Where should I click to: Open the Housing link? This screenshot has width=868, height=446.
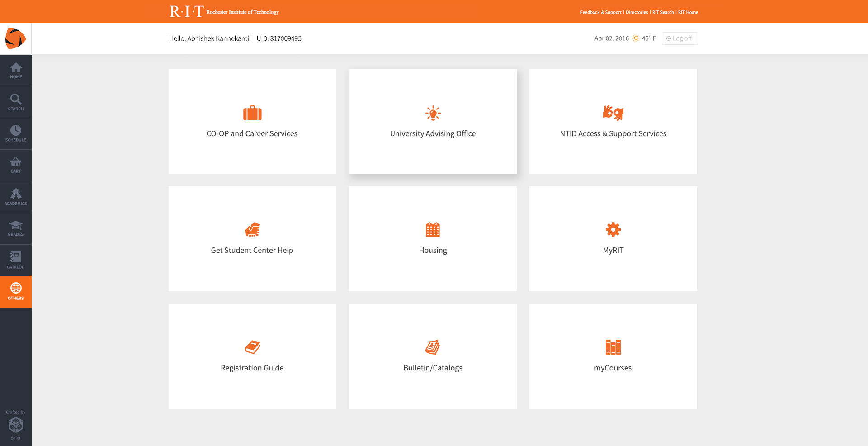pyautogui.click(x=433, y=251)
